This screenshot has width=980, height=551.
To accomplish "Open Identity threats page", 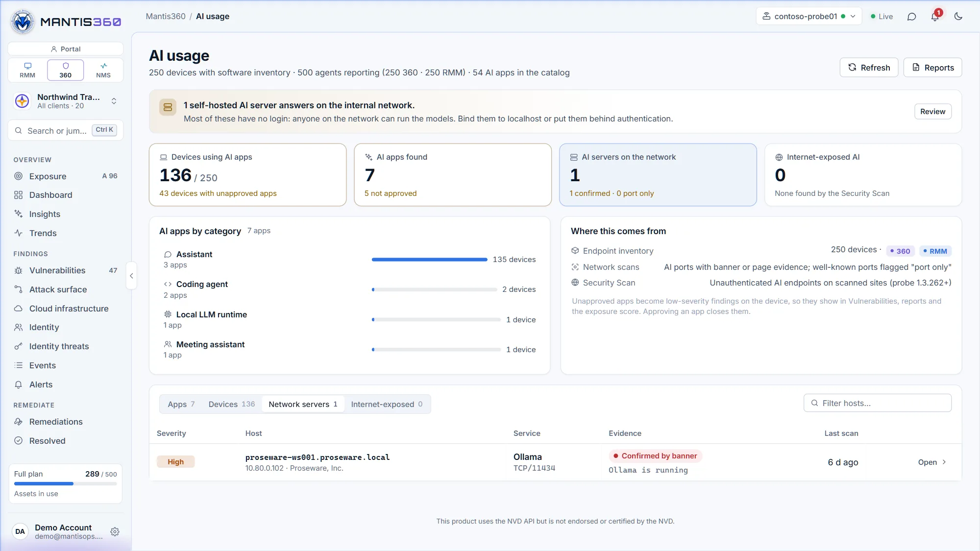I will point(66,346).
